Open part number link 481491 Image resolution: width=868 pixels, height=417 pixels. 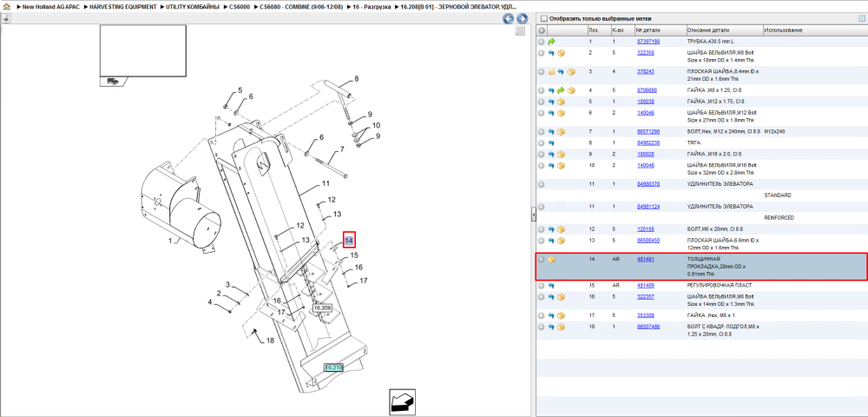[646, 259]
